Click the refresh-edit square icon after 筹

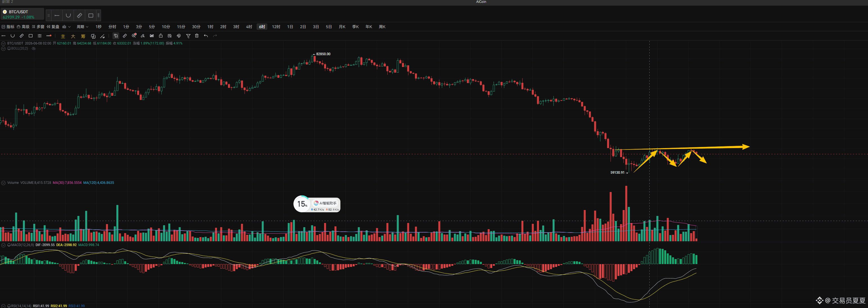93,36
